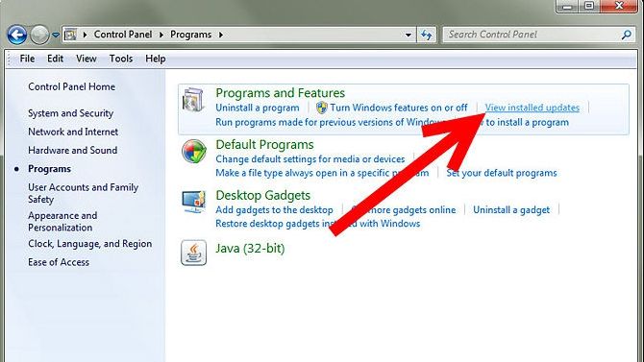The width and height of the screenshot is (644, 362).
Task: Click the Desktop Gadgets icon
Action: coord(193,202)
